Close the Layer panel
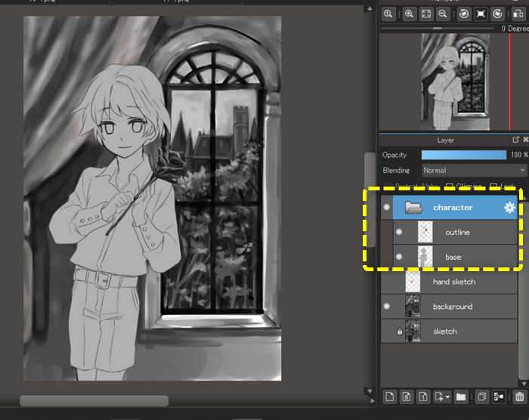Viewport: 529px width, 420px height. pos(526,140)
